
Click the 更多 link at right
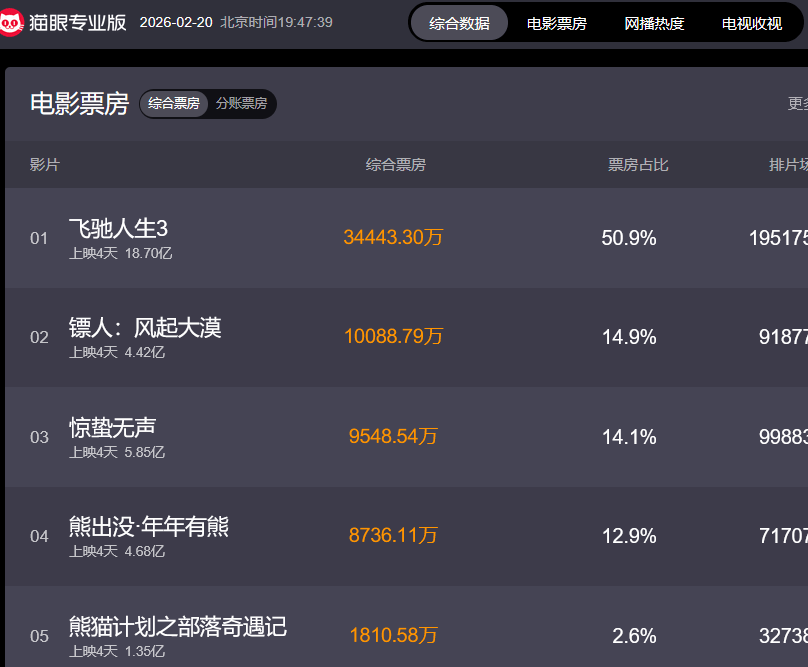(798, 103)
